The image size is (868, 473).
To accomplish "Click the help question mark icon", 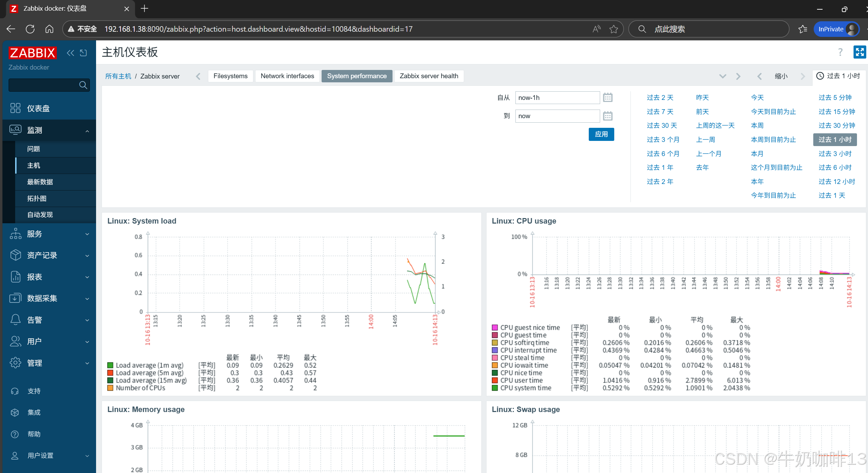I will pyautogui.click(x=840, y=52).
